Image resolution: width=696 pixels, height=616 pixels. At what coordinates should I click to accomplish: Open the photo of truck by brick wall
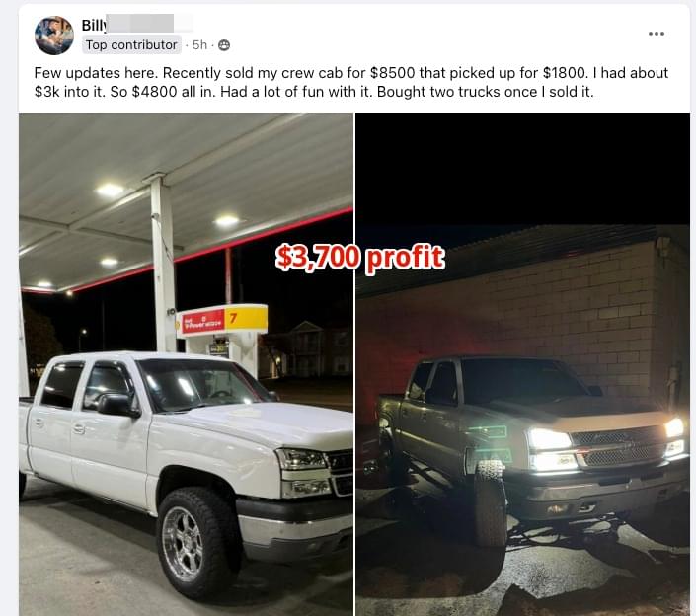[x=523, y=364]
